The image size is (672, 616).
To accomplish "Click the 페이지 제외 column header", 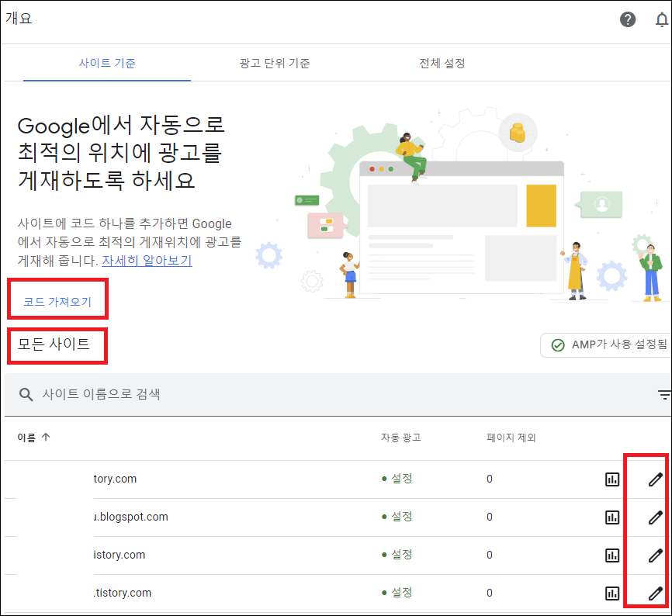I will click(x=511, y=438).
